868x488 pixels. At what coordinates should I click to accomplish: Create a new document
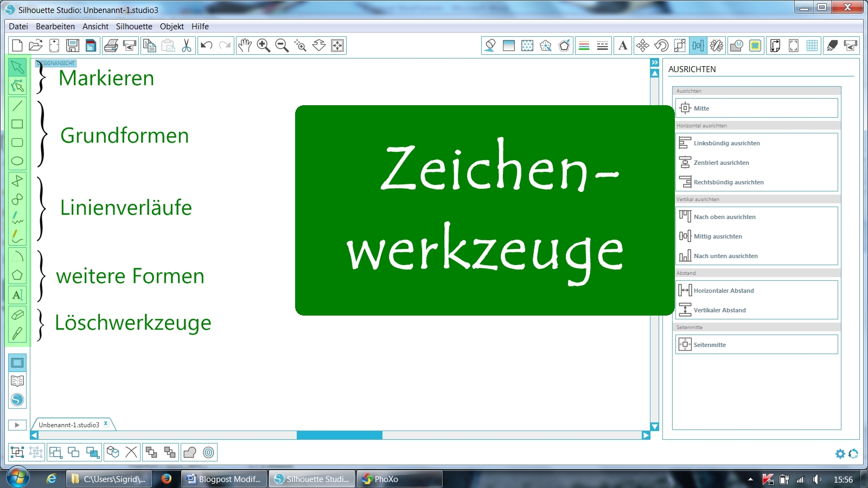point(17,46)
